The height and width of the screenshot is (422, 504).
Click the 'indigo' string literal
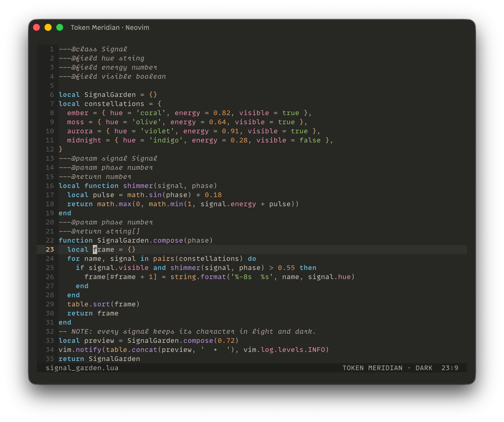click(166, 140)
